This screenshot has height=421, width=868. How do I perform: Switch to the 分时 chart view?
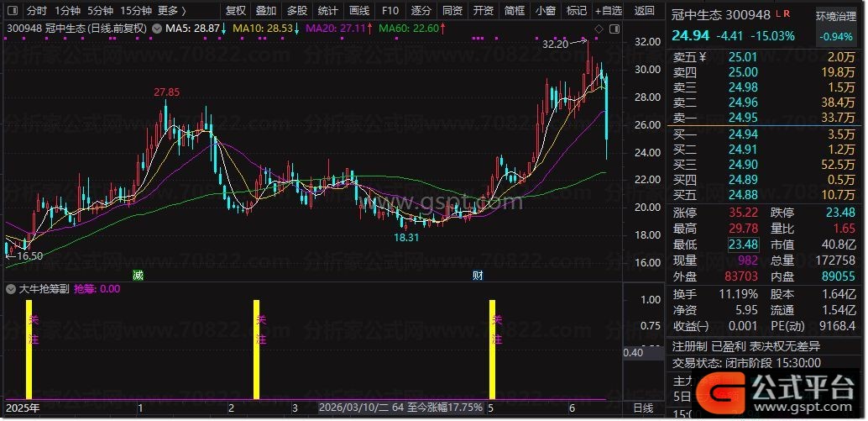pos(37,10)
